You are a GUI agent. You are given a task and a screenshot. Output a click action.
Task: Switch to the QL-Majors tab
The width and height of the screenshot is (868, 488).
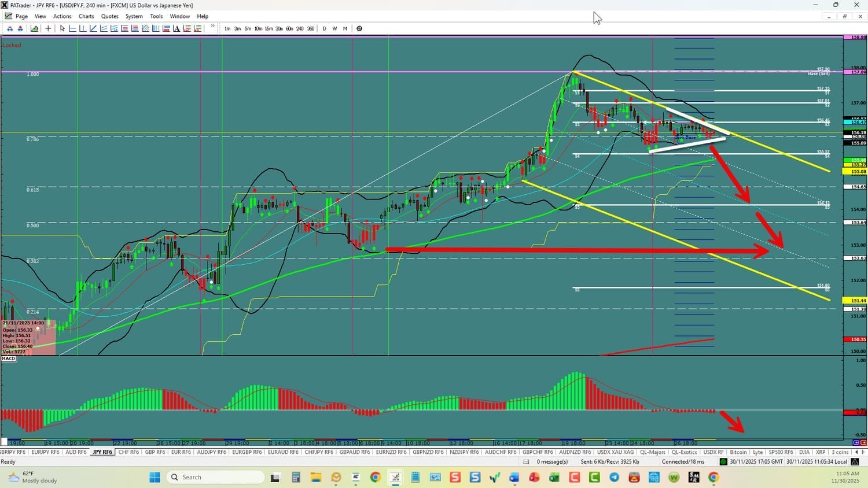click(653, 452)
